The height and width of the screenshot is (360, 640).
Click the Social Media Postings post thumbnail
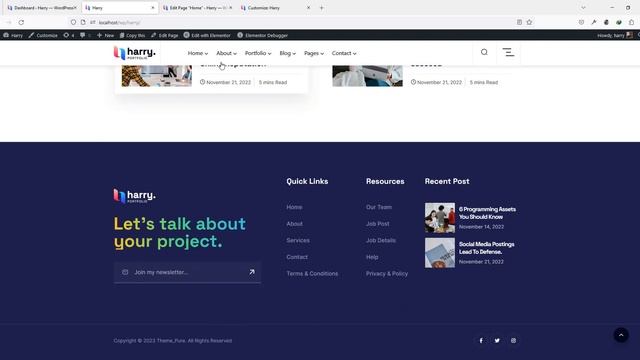click(x=440, y=253)
